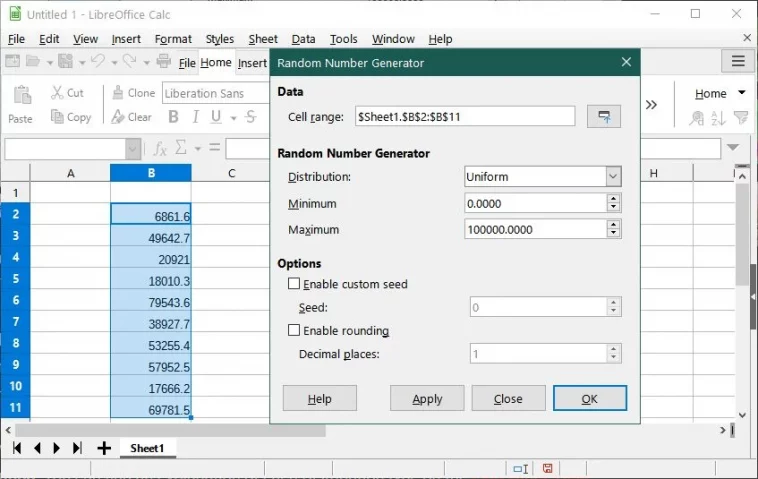Open the Function Wizard fx icon
This screenshot has height=479, width=758.
[160, 148]
